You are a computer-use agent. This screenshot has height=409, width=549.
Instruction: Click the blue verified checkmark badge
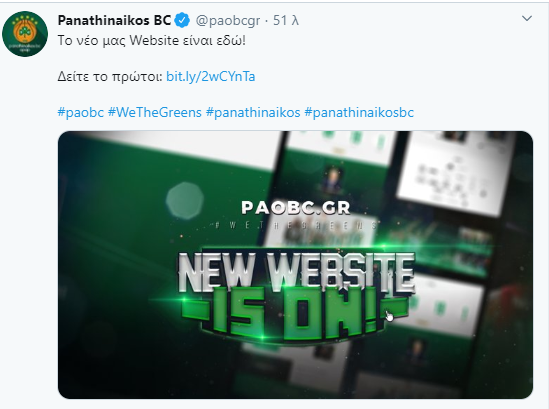pos(182,20)
